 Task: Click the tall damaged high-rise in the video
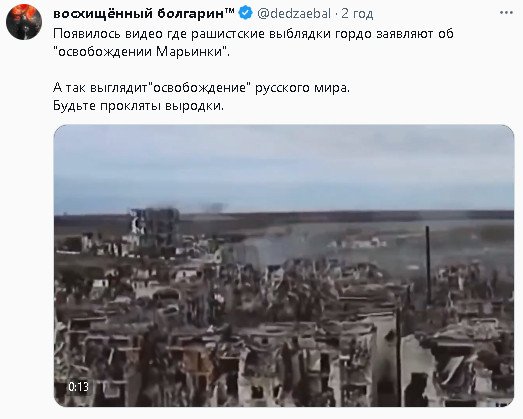pos(155,227)
